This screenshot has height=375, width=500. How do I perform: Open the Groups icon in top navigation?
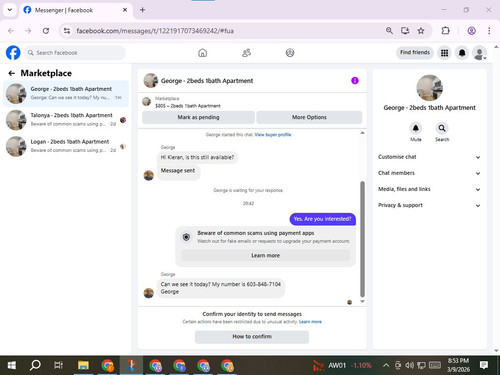click(x=290, y=53)
